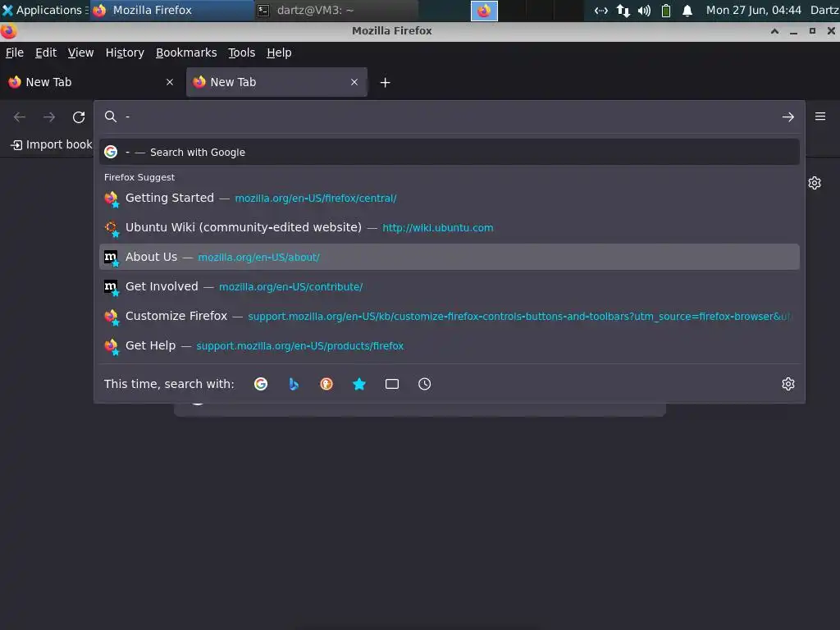Click the Firefox workspace icon in the top panel
The height and width of the screenshot is (630, 840).
(484, 11)
